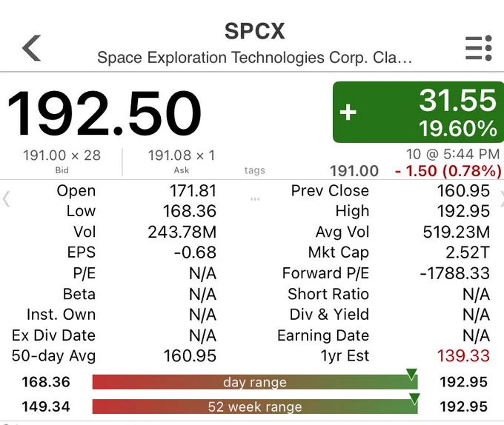The height and width of the screenshot is (425, 504).
Task: Tap the SPCX ticker title
Action: [x=254, y=31]
